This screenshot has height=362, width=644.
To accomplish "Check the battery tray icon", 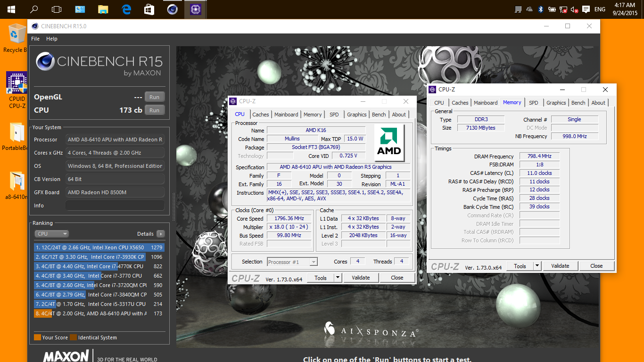I will 552,9.
